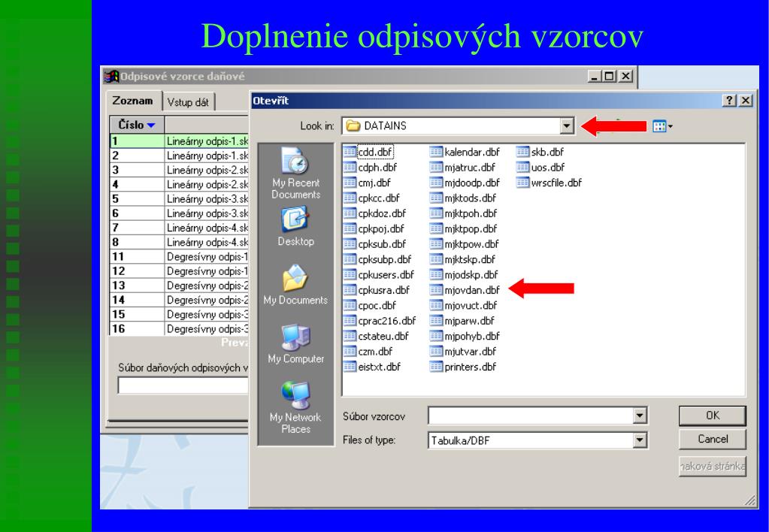769x532 pixels.
Task: Expand the Look in DATAINS dropdown
Action: (567, 126)
